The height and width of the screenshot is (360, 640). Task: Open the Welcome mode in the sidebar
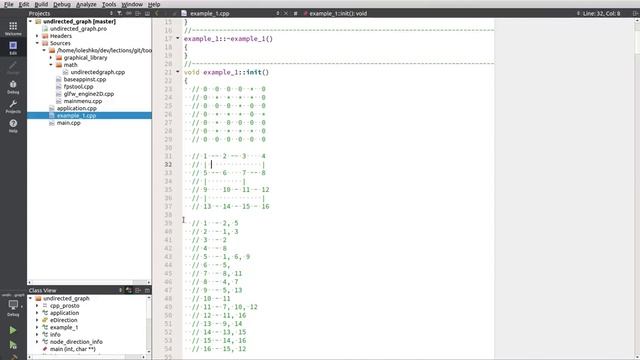[x=13, y=28]
